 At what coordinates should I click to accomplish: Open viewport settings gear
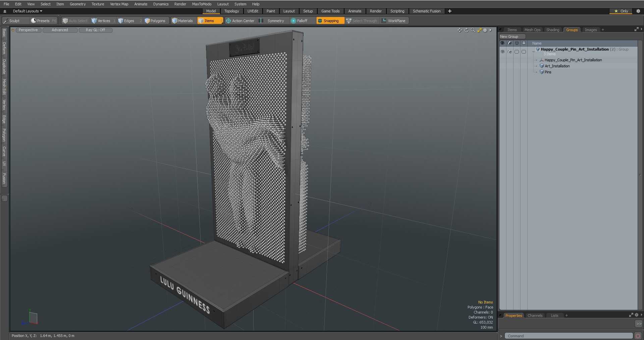tap(485, 30)
